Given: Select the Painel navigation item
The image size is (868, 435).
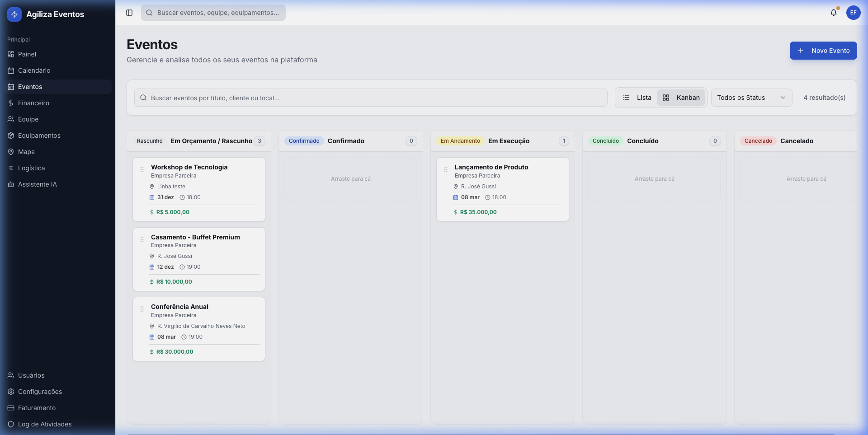Looking at the screenshot, I should click(x=27, y=54).
